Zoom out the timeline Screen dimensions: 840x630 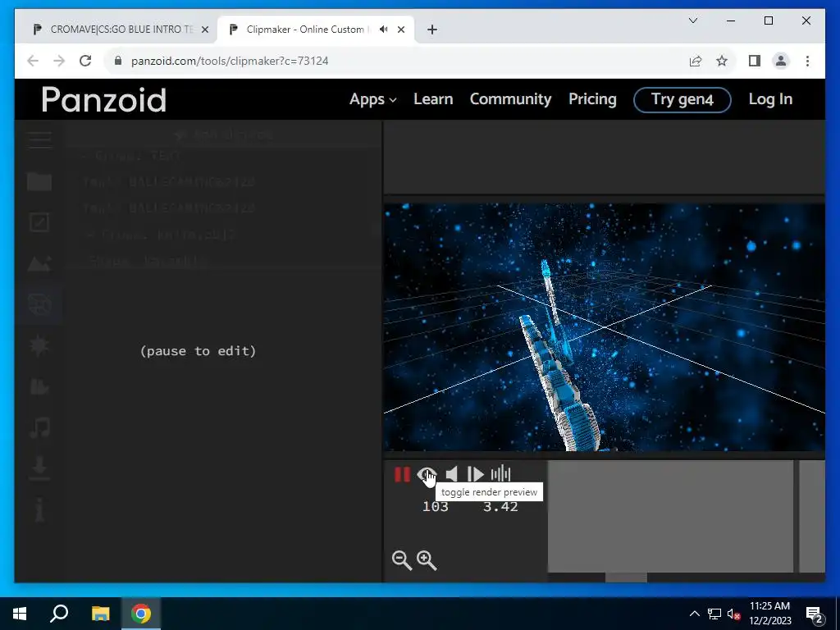point(402,560)
